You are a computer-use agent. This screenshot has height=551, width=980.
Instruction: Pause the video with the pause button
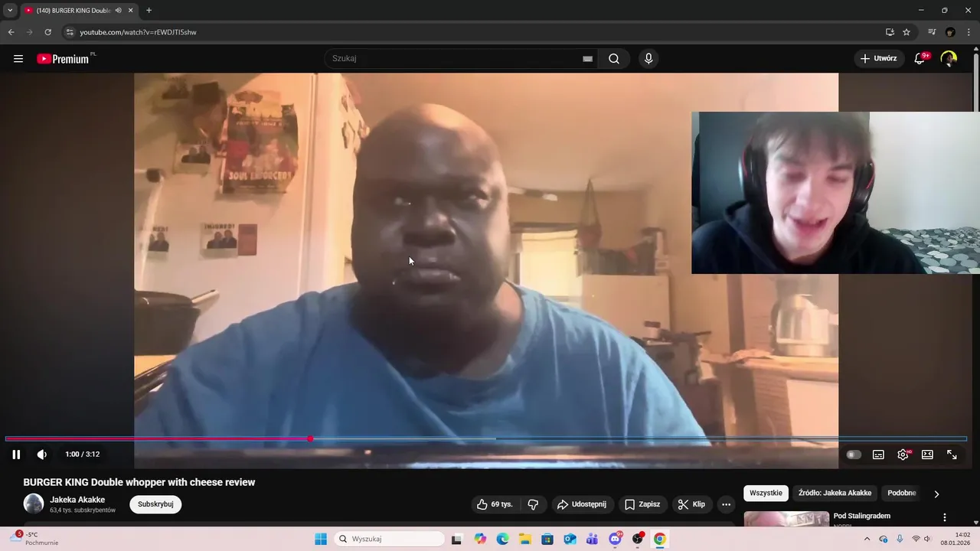coord(16,454)
